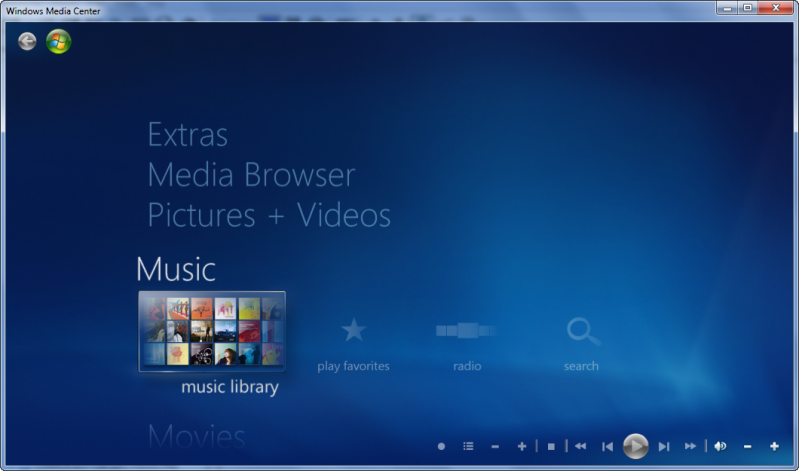799x471 pixels.
Task: Click the green Windows Media Center logo
Action: [x=59, y=41]
